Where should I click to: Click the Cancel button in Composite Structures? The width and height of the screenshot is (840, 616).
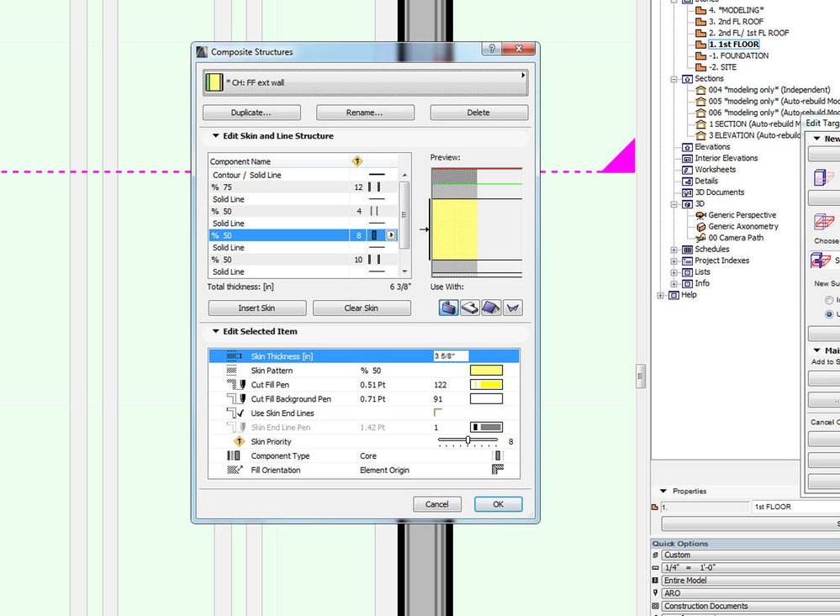coord(436,504)
